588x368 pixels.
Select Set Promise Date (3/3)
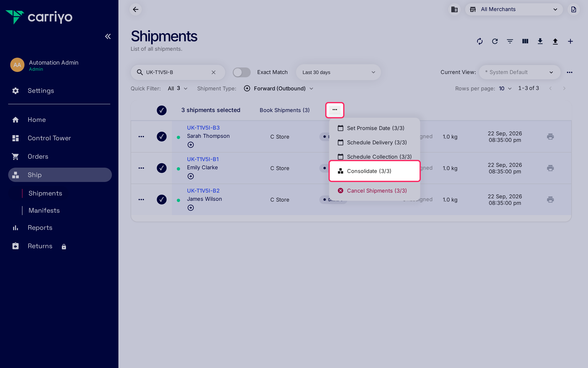(x=374, y=128)
